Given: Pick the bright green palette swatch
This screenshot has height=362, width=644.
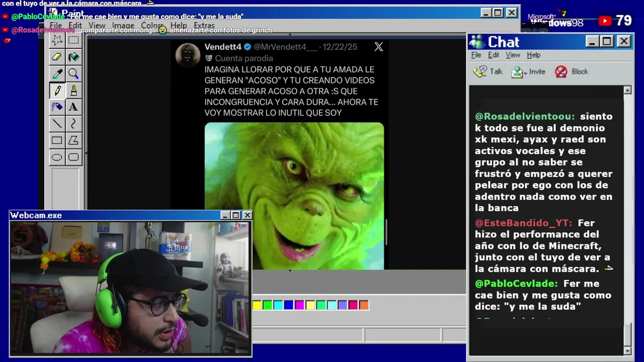Looking at the screenshot, I should click(x=268, y=305).
